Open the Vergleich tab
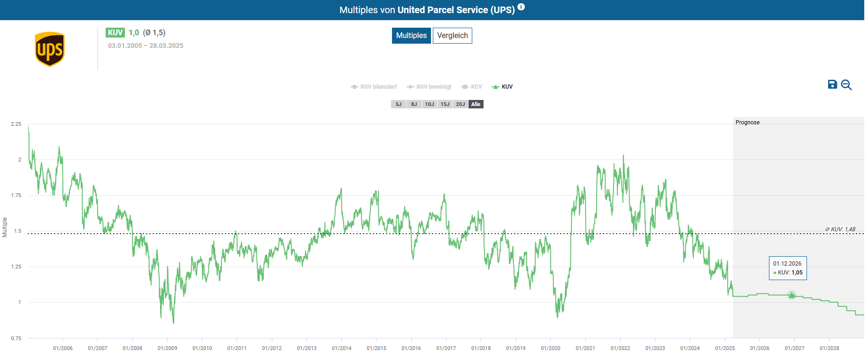Viewport: 868px width, 358px height. click(452, 36)
